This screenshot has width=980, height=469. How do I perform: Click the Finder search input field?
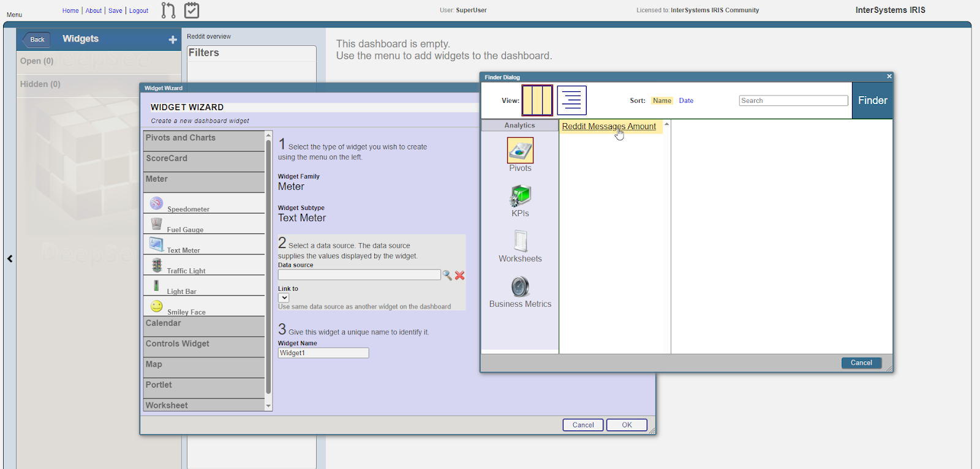tap(793, 100)
